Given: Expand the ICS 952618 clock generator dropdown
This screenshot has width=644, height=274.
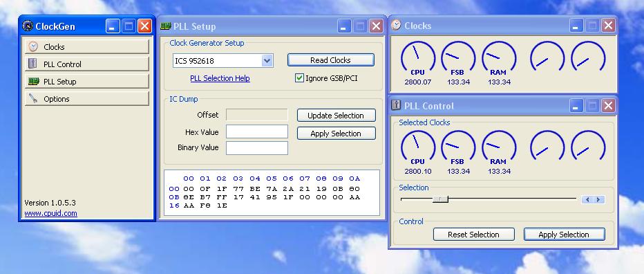Looking at the screenshot, I should tap(267, 61).
